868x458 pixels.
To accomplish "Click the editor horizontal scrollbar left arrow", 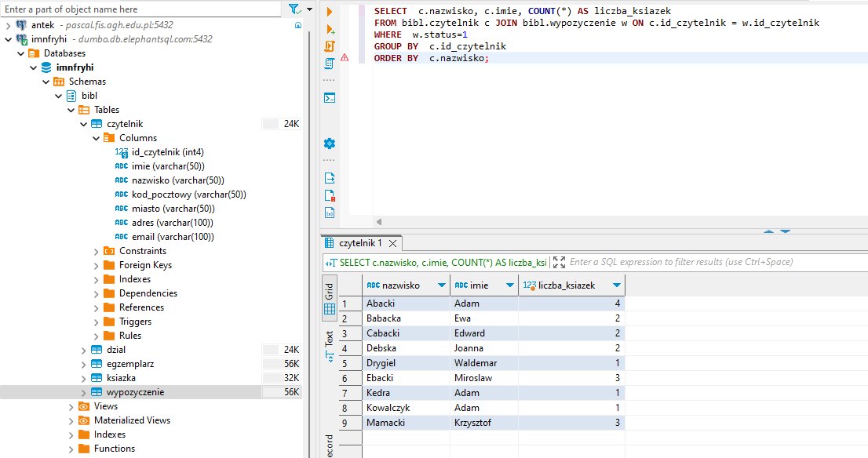I will tap(379, 222).
